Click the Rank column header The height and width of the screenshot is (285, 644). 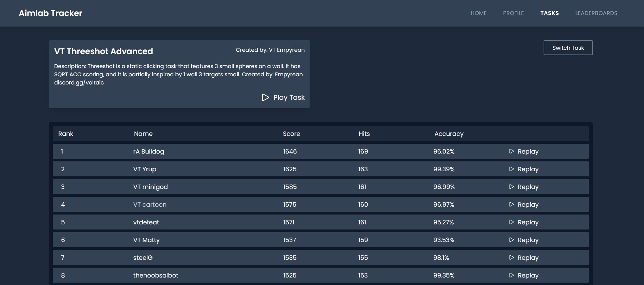pyautogui.click(x=66, y=133)
